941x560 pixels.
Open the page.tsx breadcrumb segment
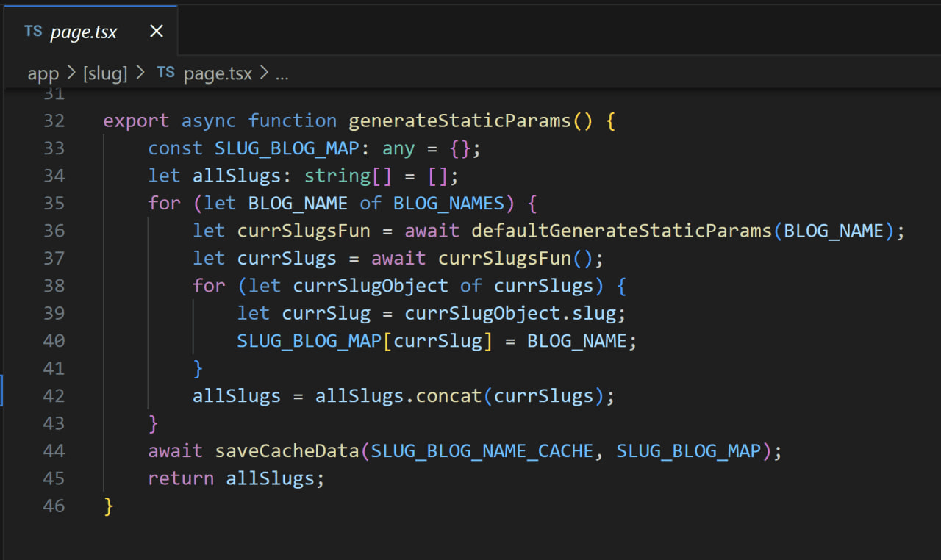[218, 73]
